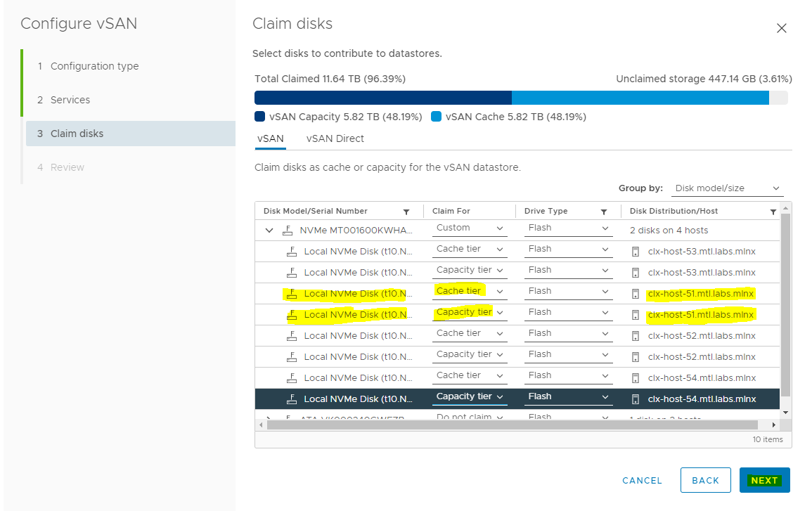
Task: Open Flash dropdown in clx-host-53 Cache tier row
Action: click(x=568, y=250)
